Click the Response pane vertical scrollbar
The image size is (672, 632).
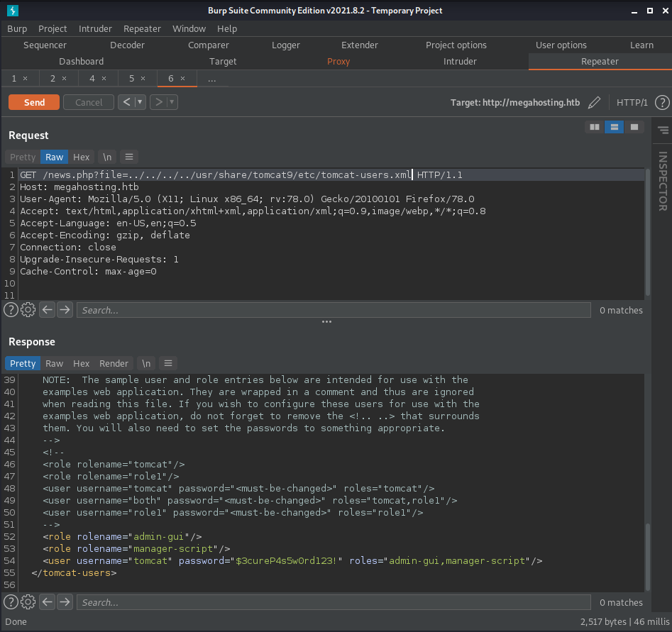(648, 557)
